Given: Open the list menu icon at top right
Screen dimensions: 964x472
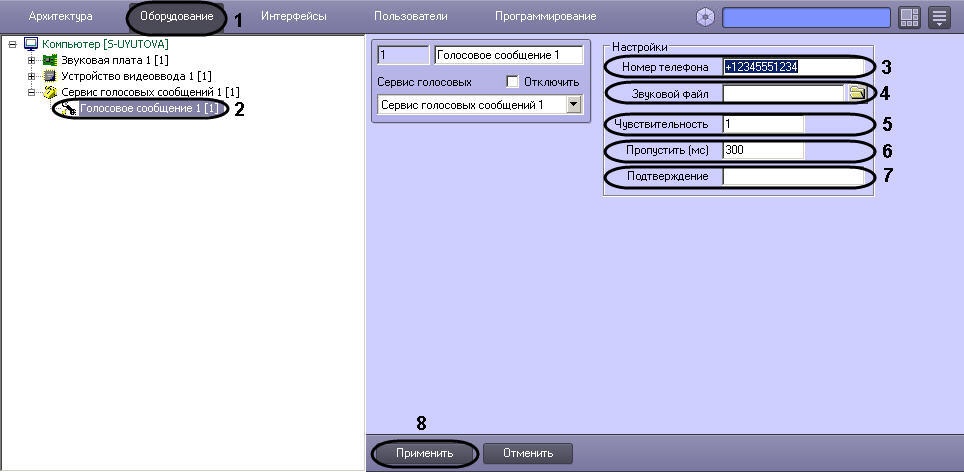Looking at the screenshot, I should coord(939,17).
